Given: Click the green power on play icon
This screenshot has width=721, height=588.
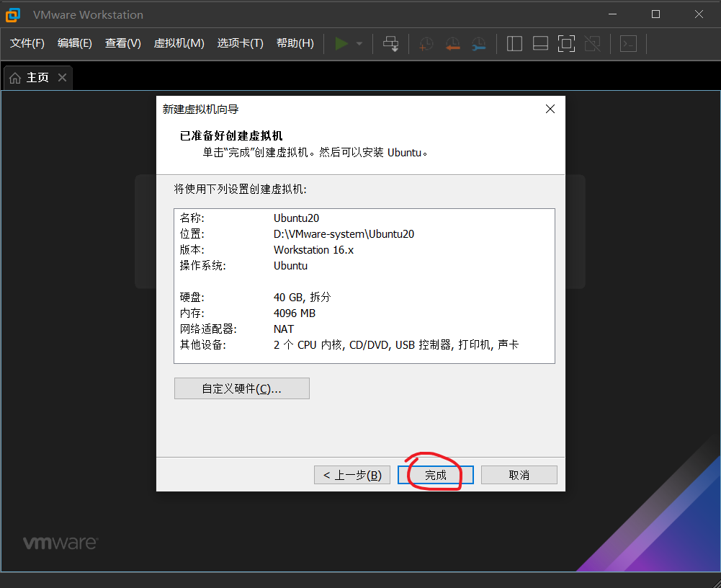Looking at the screenshot, I should pyautogui.click(x=341, y=44).
